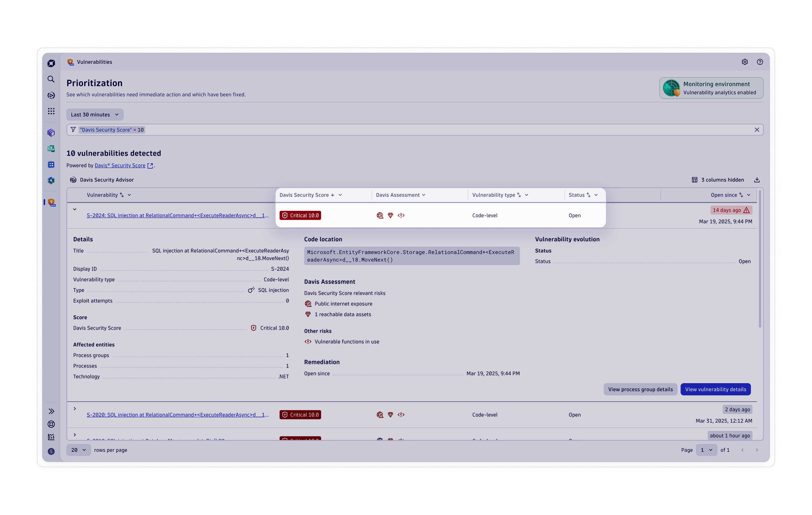
Task: Click the code location path box
Action: click(412, 256)
